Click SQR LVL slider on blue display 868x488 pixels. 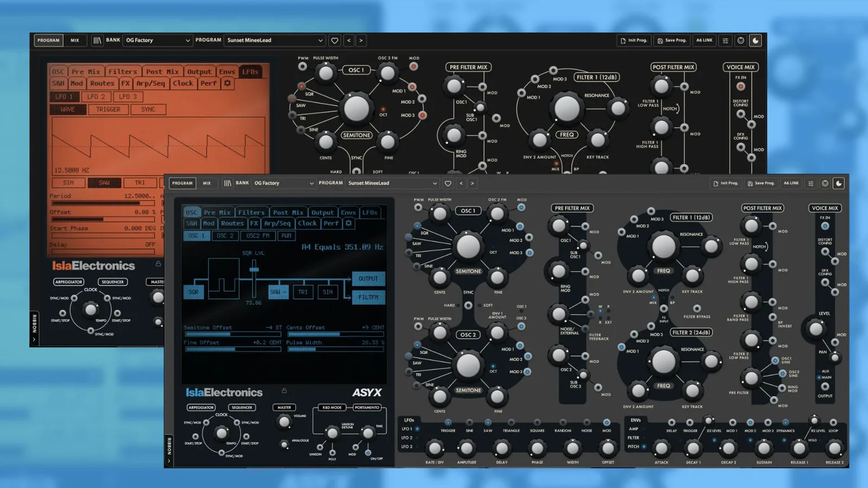(x=253, y=278)
